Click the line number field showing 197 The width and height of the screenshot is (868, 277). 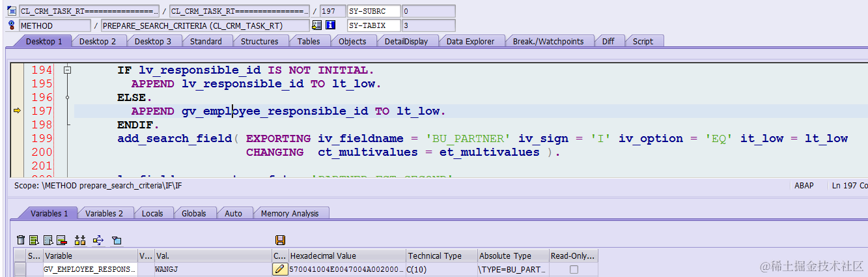[333, 11]
